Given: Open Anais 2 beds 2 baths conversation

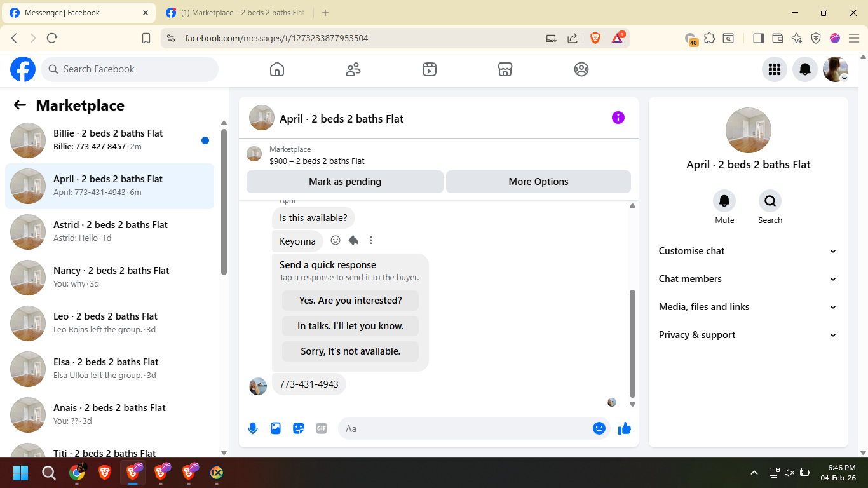Looking at the screenshot, I should point(109,415).
